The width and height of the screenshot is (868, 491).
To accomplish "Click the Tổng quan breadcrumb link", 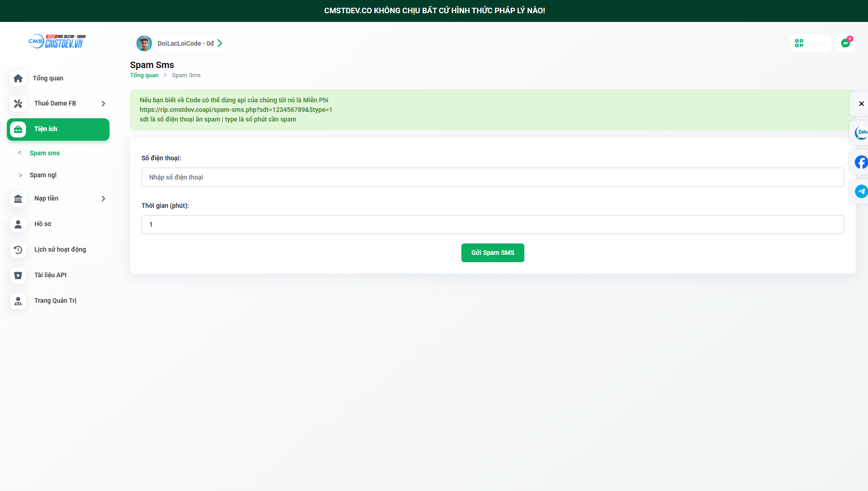I will 144,75.
